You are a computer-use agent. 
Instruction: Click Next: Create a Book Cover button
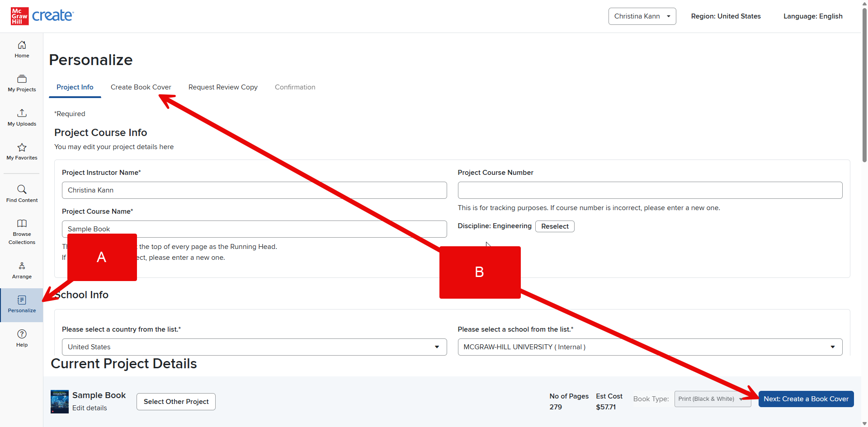[x=806, y=399]
